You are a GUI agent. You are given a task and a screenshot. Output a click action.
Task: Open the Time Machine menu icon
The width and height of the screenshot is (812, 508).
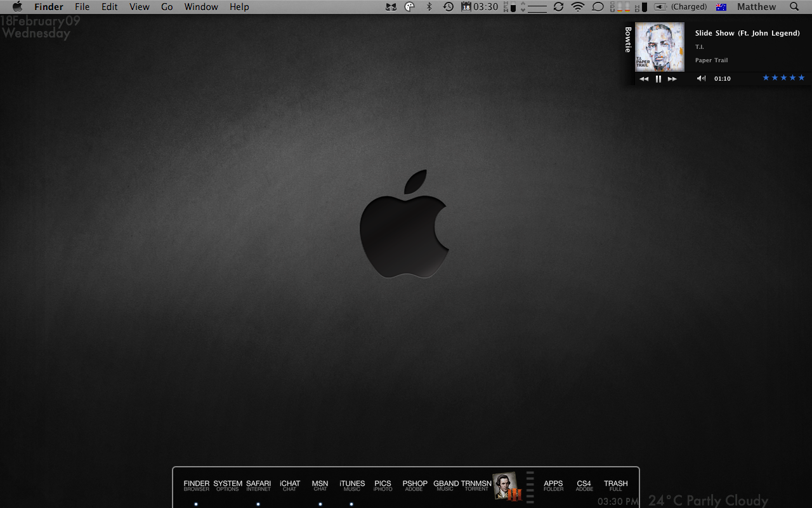pyautogui.click(x=448, y=7)
